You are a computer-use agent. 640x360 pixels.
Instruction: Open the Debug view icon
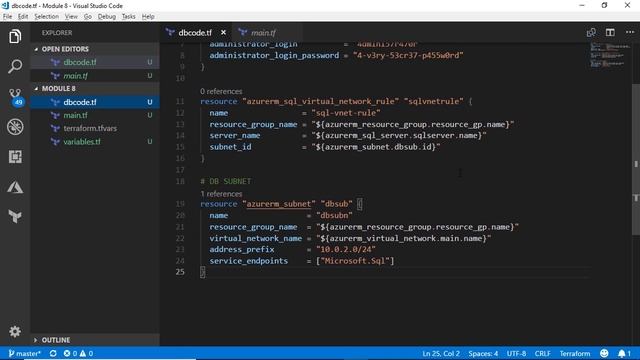coord(15,127)
